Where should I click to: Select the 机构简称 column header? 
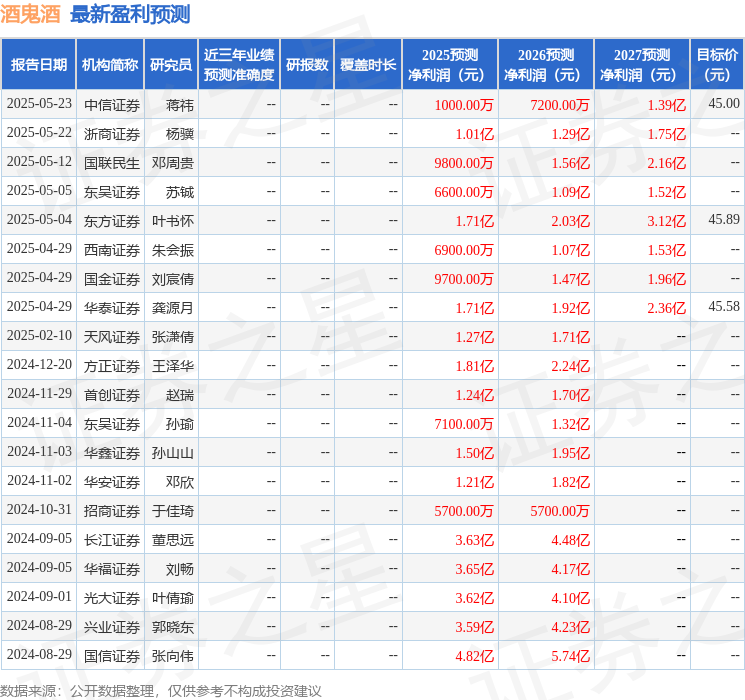point(110,65)
